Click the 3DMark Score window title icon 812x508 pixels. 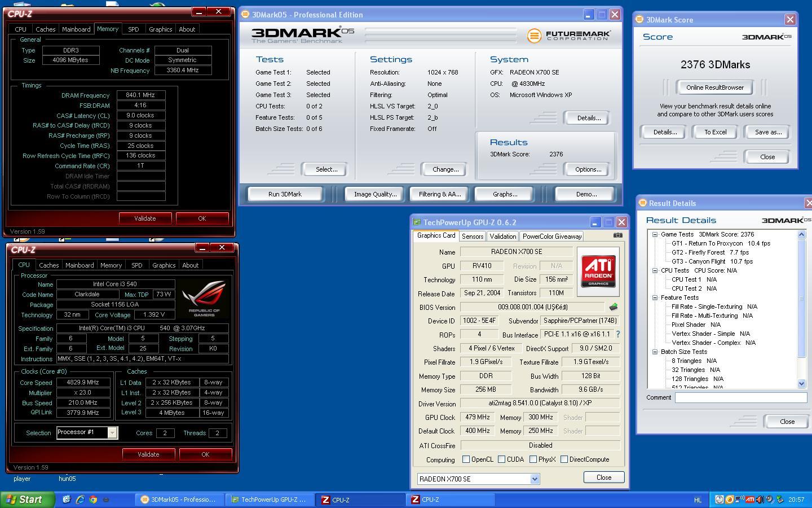(639, 19)
